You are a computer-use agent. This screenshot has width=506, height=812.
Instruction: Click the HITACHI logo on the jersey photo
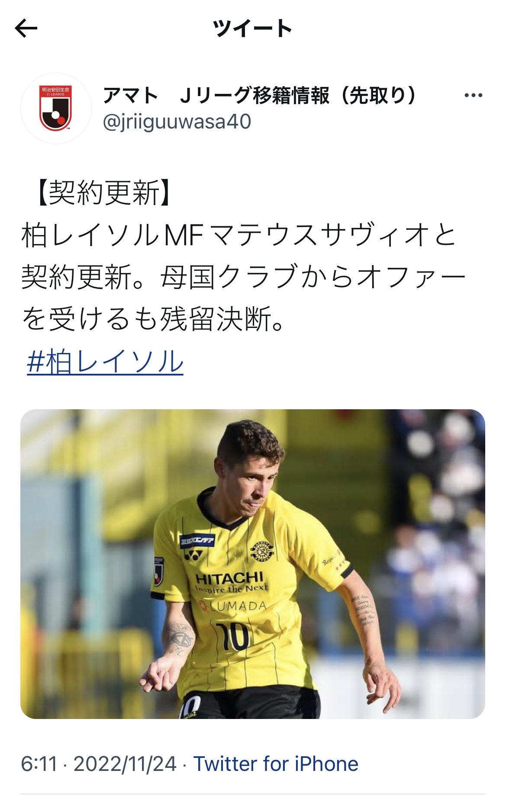[x=229, y=578]
